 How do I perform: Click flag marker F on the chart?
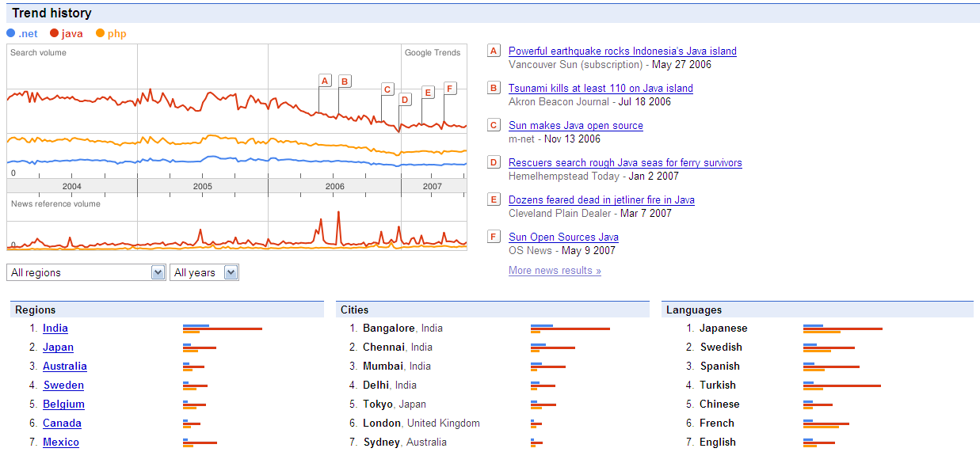click(x=450, y=88)
